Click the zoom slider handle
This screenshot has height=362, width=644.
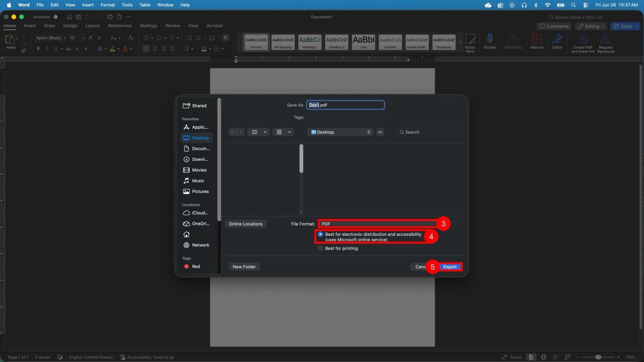pyautogui.click(x=598, y=357)
